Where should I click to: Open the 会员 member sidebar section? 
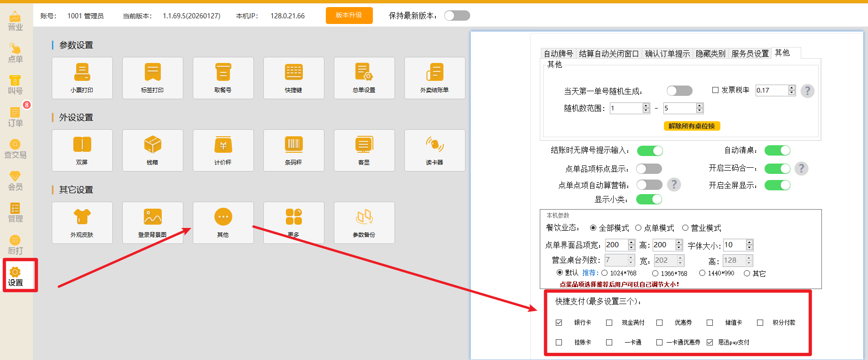tap(15, 181)
